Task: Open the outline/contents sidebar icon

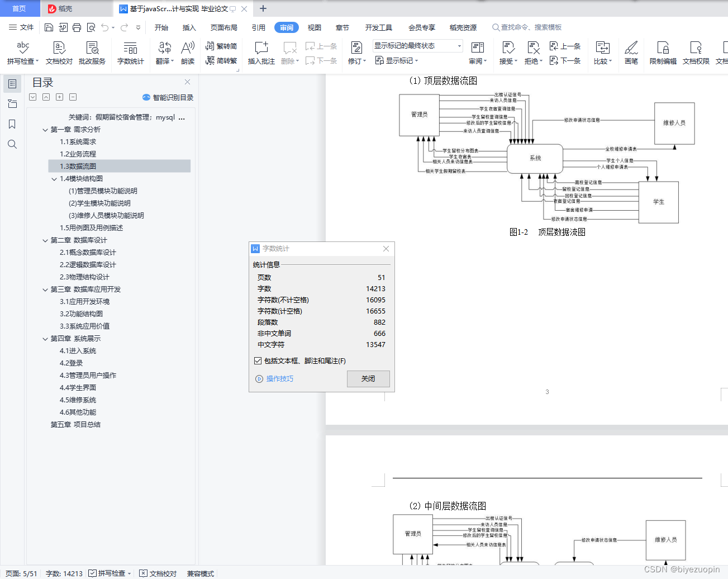Action: (12, 84)
